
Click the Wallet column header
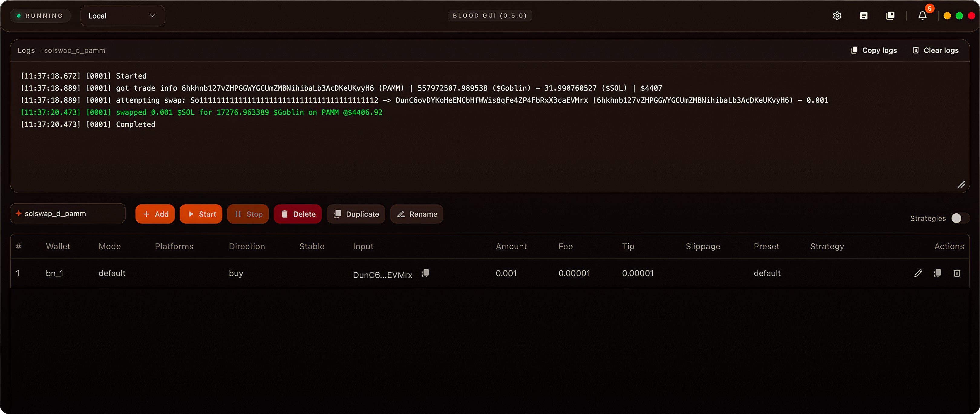[58, 246]
